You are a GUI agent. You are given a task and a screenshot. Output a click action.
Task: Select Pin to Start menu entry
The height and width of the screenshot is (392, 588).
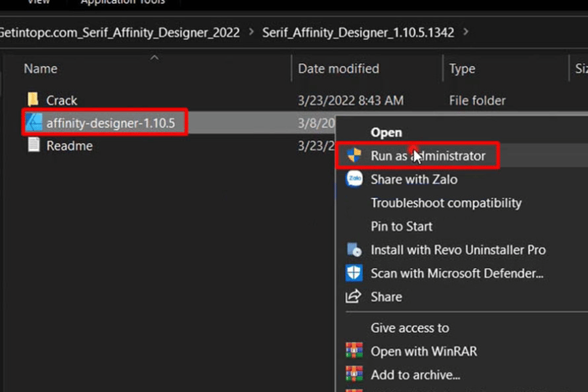(x=401, y=226)
